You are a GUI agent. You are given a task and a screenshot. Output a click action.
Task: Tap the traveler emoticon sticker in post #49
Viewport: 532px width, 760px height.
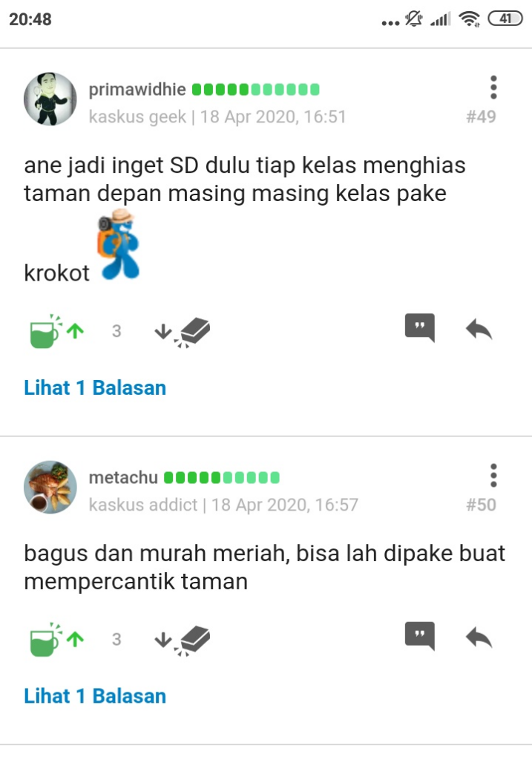point(119,244)
